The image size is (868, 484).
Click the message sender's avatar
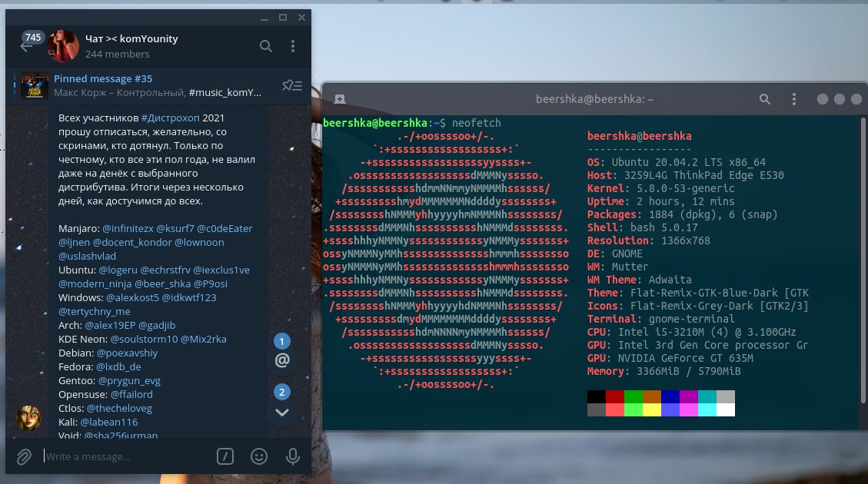(x=28, y=418)
